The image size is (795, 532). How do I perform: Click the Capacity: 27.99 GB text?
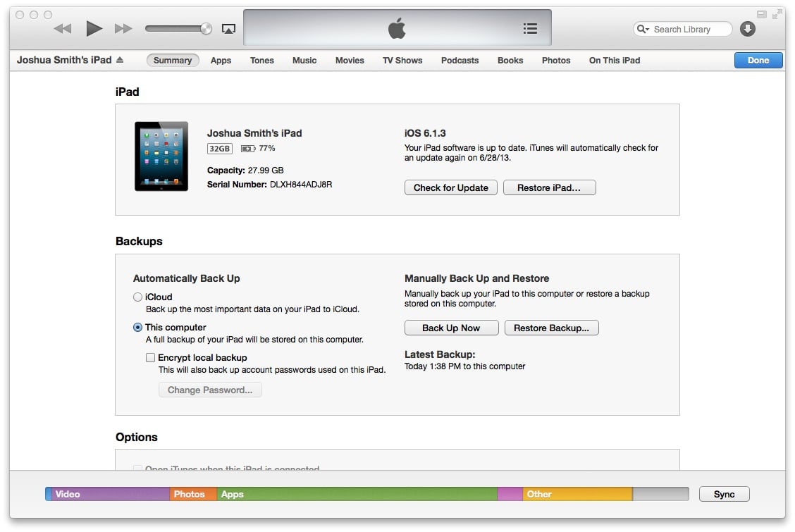tap(245, 171)
